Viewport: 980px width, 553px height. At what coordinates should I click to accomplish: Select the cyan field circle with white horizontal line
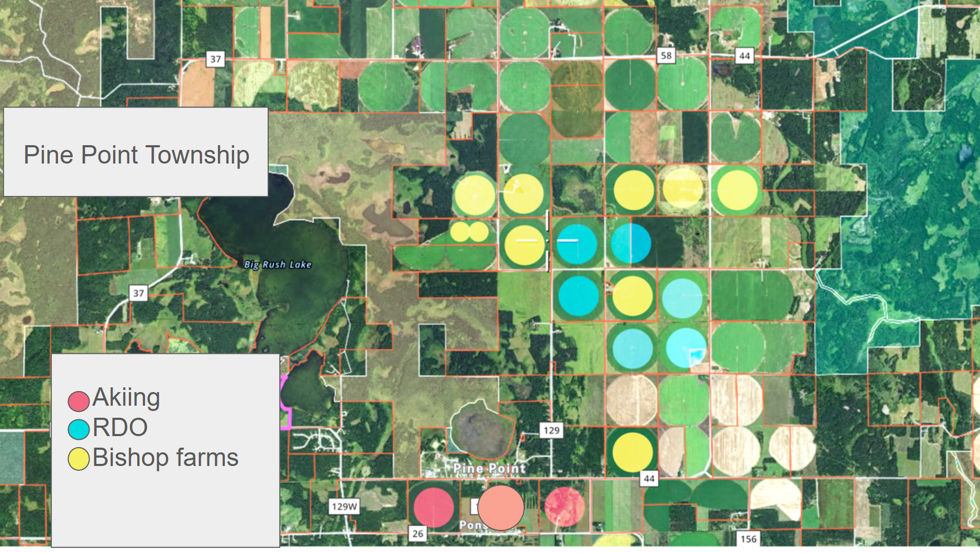pyautogui.click(x=576, y=244)
